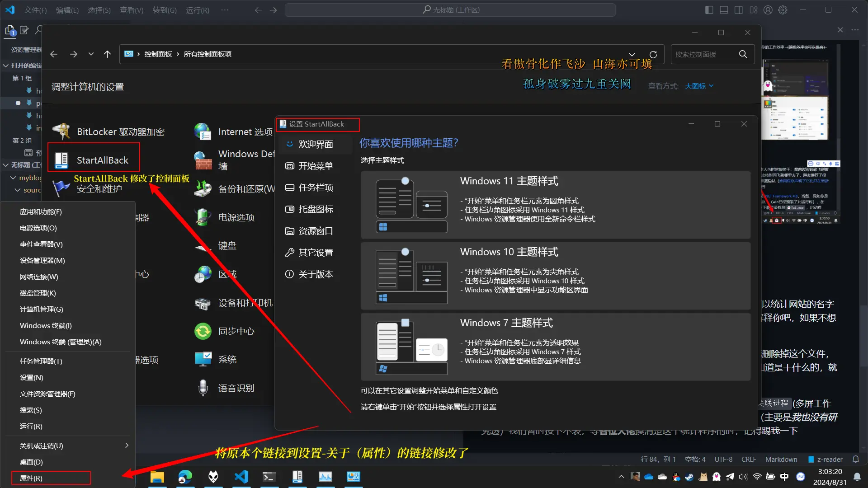Go up one level in Control Panel

[x=107, y=54]
